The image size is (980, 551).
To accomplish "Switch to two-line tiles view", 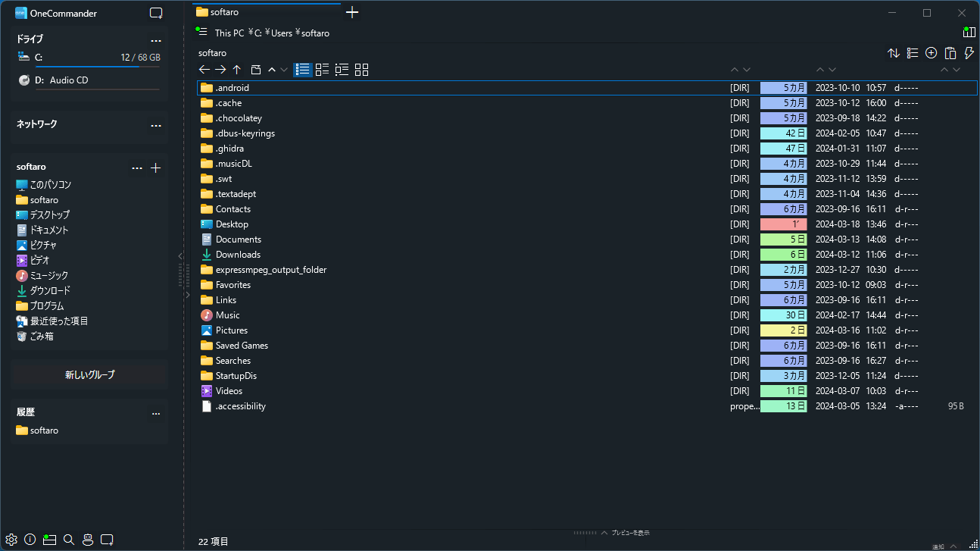I will point(323,70).
